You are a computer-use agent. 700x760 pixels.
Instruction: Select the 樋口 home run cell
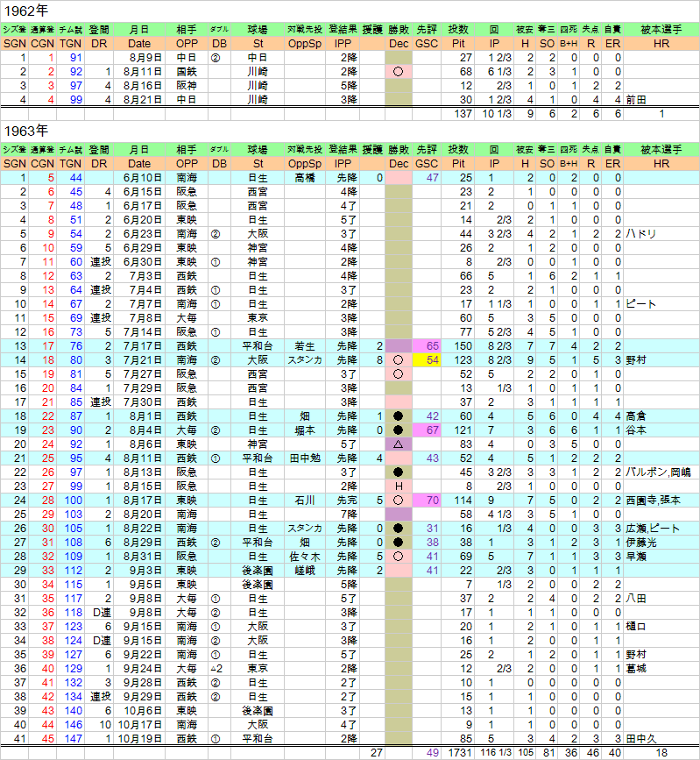click(661, 627)
